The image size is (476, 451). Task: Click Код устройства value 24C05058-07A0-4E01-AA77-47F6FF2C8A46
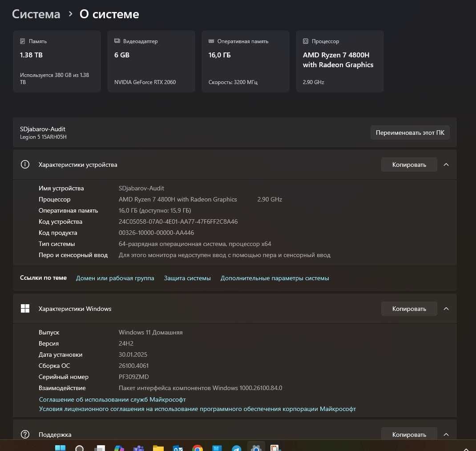178,221
